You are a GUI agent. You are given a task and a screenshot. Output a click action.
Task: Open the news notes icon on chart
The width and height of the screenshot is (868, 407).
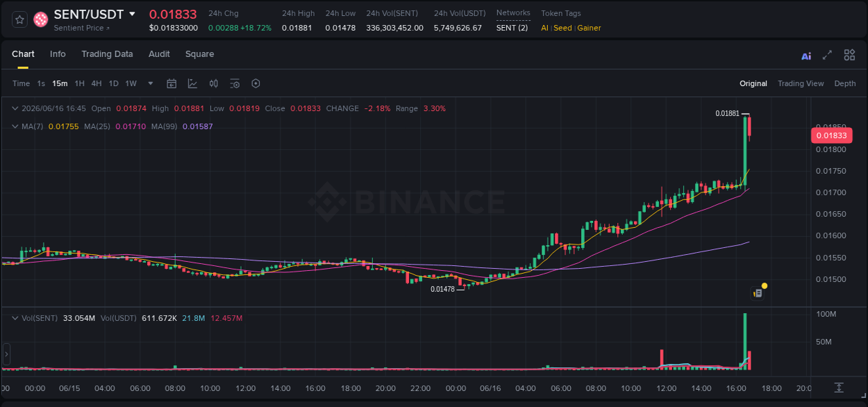pyautogui.click(x=758, y=293)
